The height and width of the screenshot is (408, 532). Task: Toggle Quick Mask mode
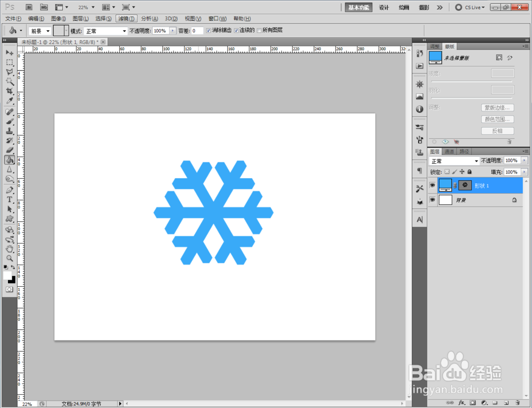click(x=9, y=289)
